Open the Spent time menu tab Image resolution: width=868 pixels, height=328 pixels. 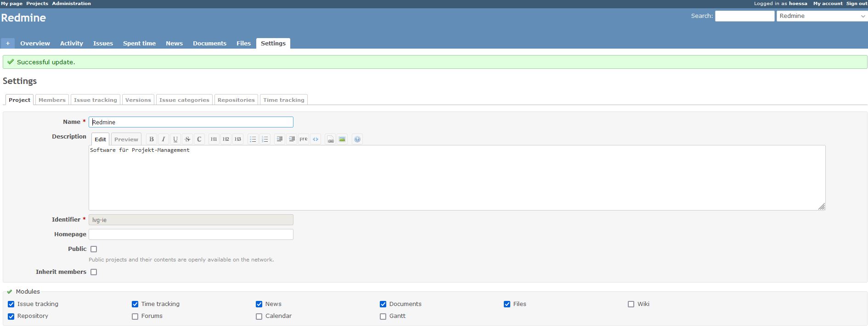click(x=139, y=43)
